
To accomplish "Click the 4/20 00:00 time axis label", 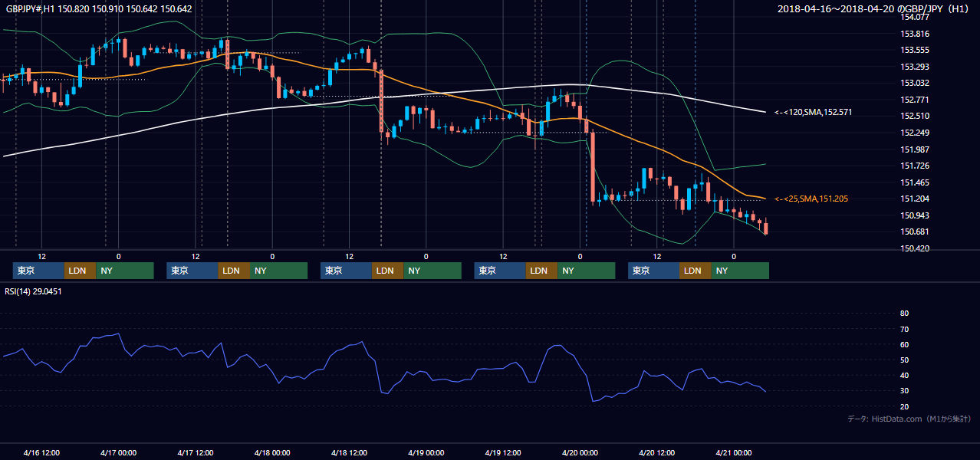I will click(580, 452).
